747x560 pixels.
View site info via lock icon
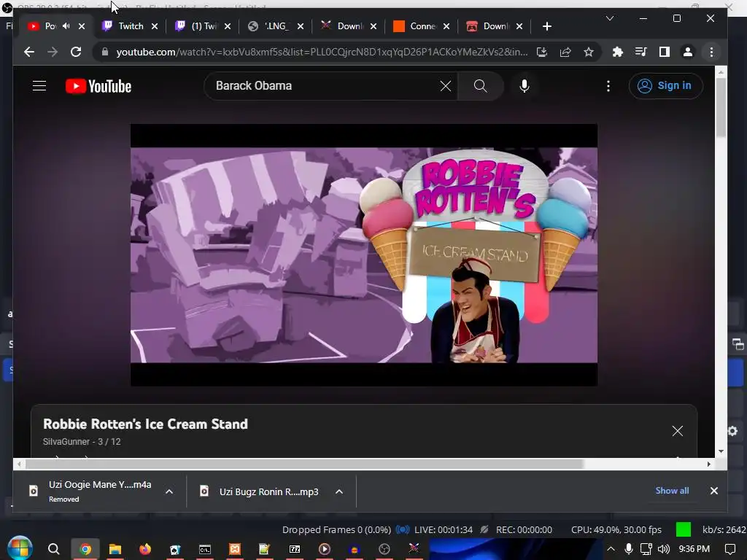point(105,52)
